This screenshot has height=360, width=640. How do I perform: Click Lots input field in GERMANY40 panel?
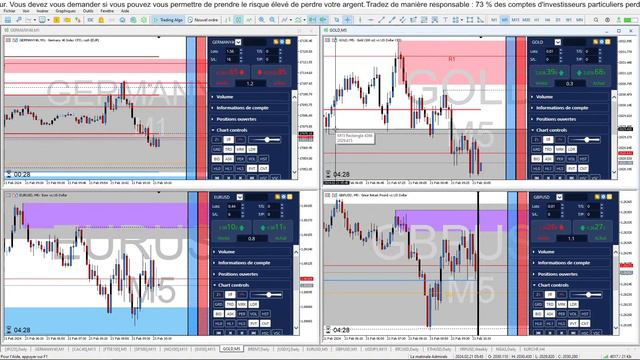pos(232,51)
